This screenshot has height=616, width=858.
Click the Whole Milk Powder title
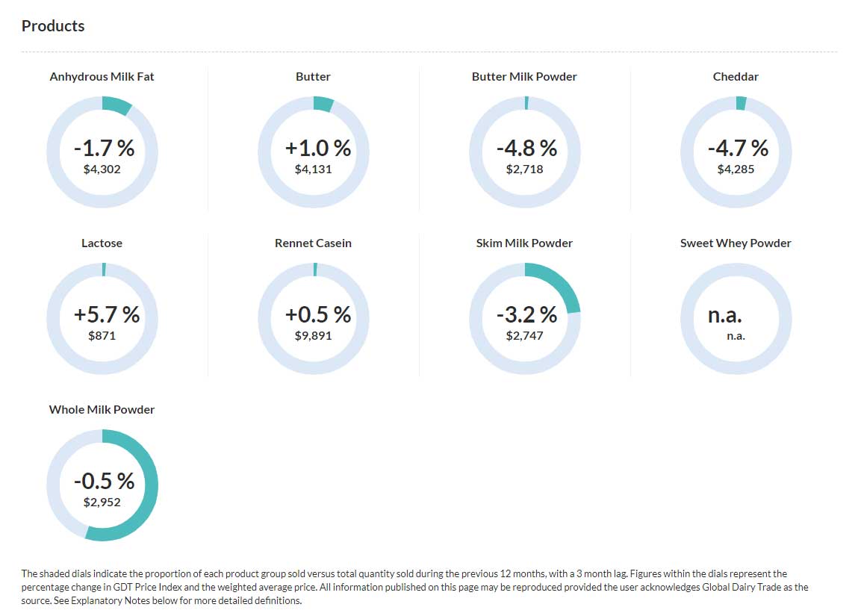[x=102, y=409]
